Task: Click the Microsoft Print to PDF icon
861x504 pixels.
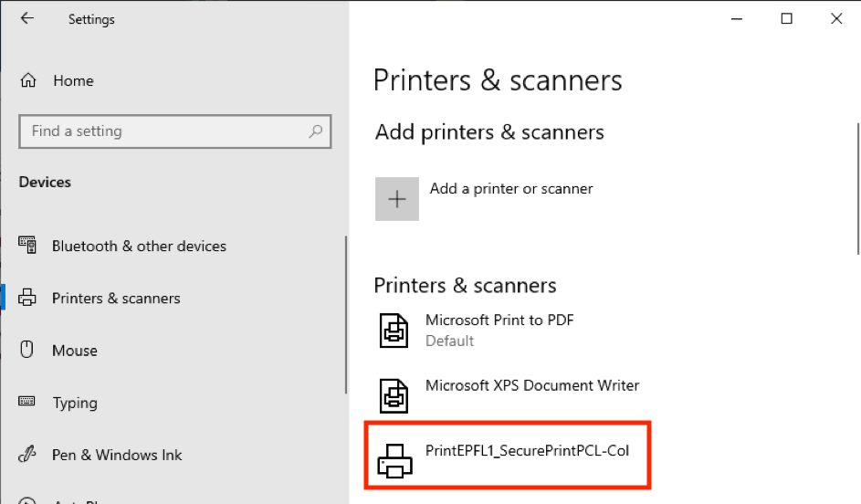Action: pyautogui.click(x=394, y=331)
